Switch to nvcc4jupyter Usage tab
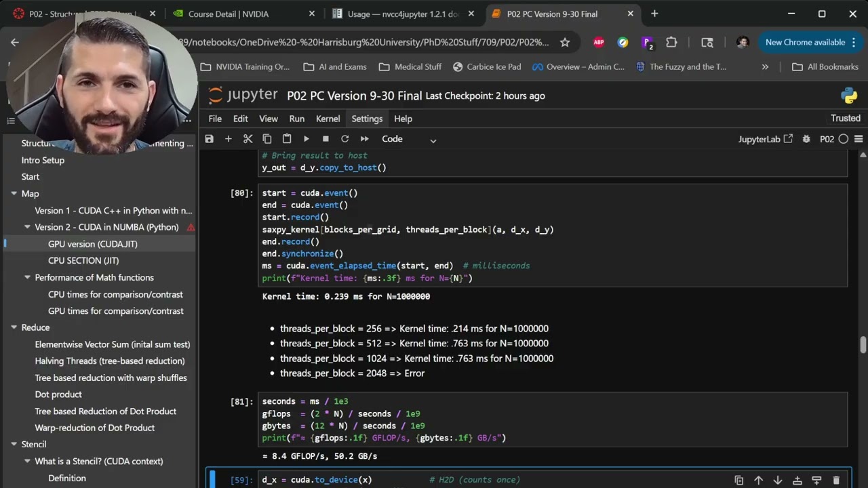The height and width of the screenshot is (488, 868). (x=402, y=14)
